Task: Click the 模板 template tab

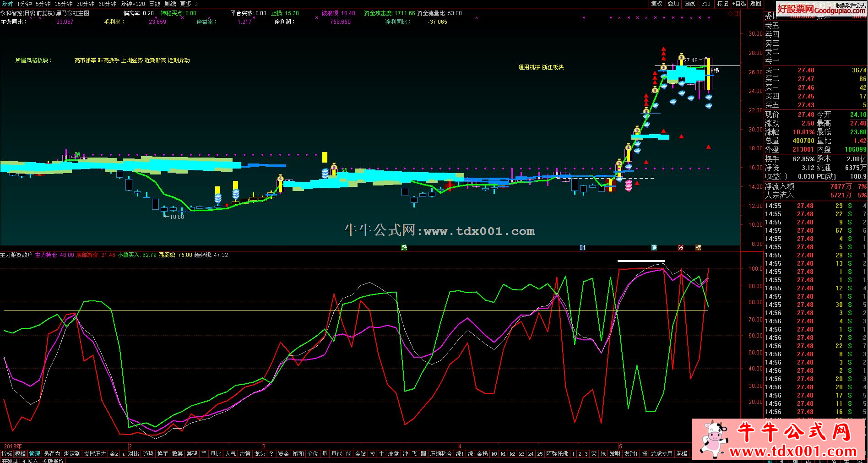Action: [21, 454]
